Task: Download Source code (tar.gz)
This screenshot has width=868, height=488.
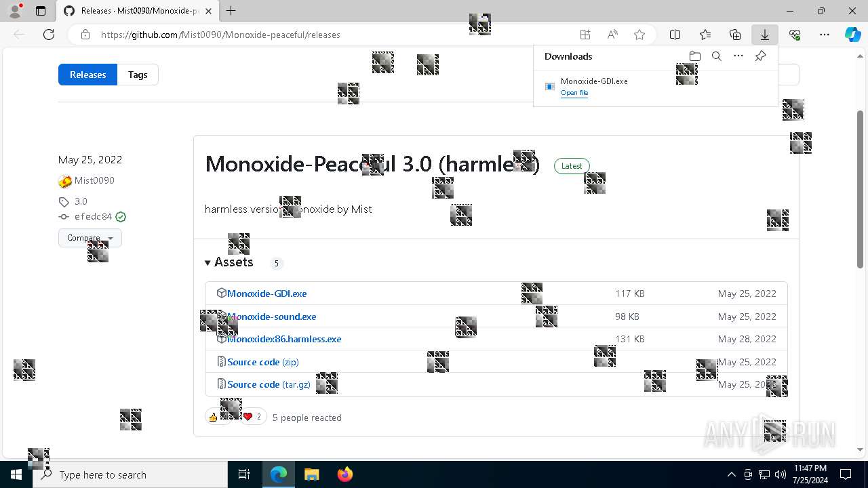Action: [269, 384]
